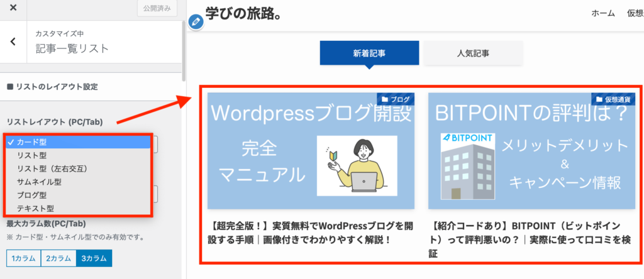The height and width of the screenshot is (279, 644).
Task: Open article title 【紹介コードあり】BITPOINT
Action: point(530,239)
